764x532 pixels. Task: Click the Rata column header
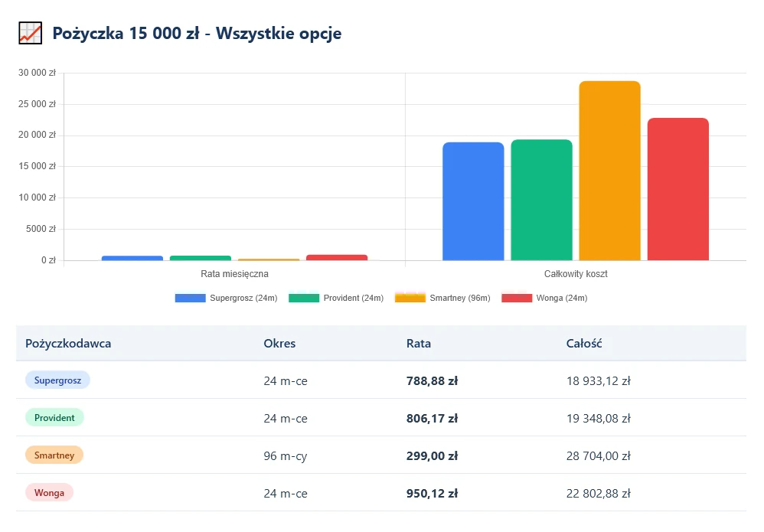419,344
